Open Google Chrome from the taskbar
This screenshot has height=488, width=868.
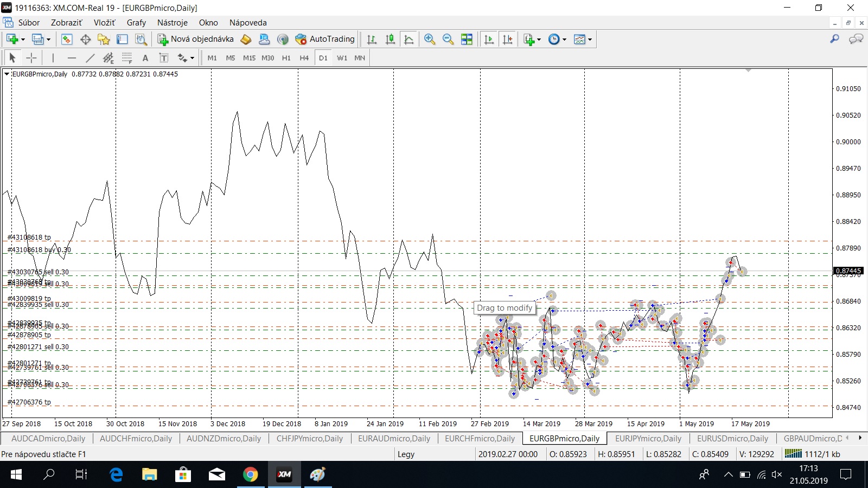(250, 475)
